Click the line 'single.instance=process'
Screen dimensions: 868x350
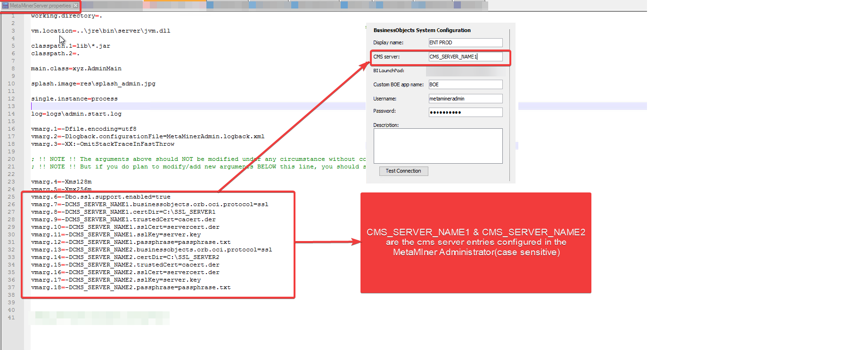(74, 99)
